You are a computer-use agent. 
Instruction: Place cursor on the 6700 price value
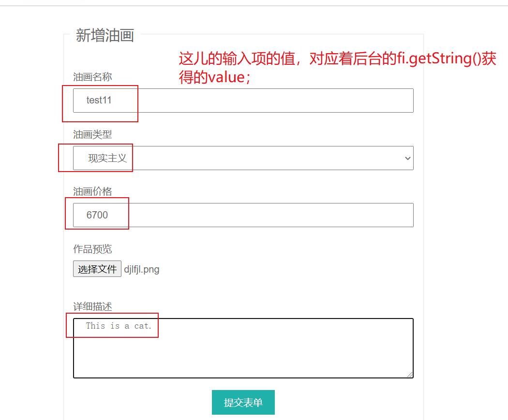(97, 215)
